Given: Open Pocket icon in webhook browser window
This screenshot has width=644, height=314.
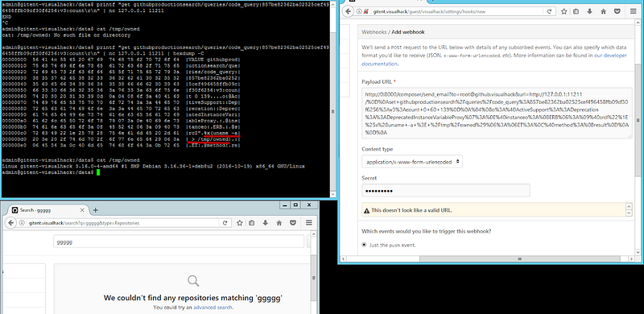Looking at the screenshot, I should (617, 11).
